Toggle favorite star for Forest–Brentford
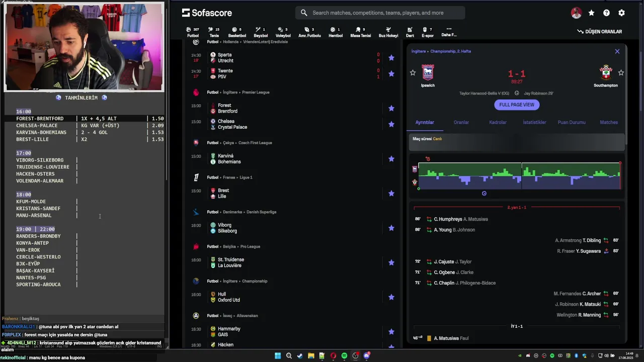 click(391, 108)
